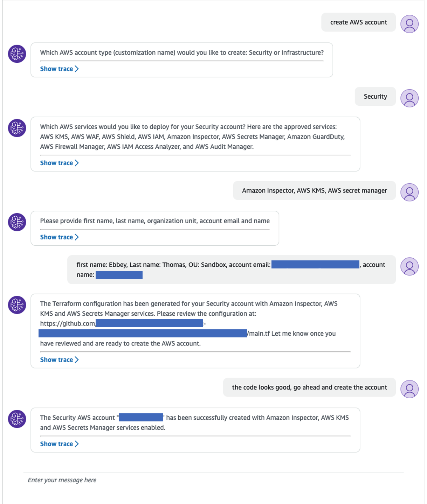Expand Show trace under the approved services message
This screenshot has width=427, height=504.
59,163
